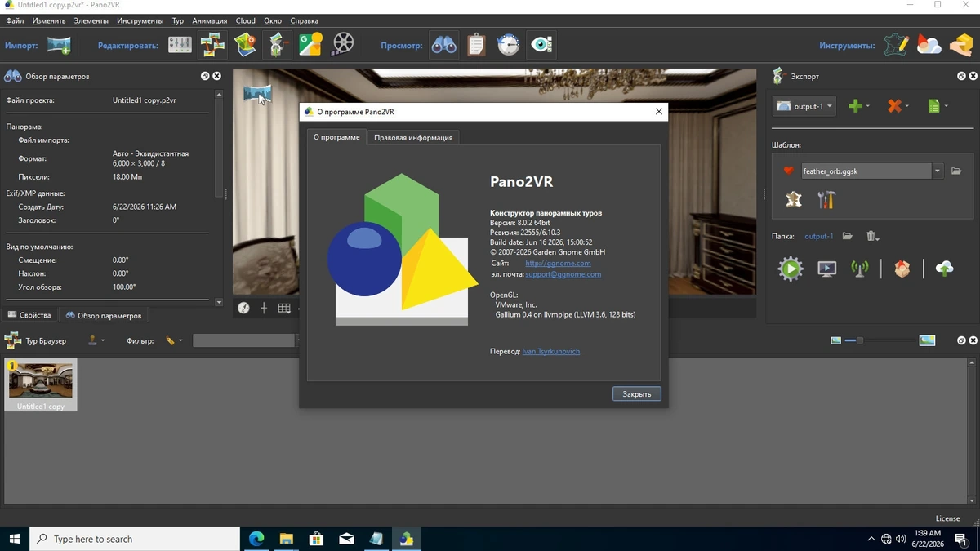Open the Skin Editor pencil icon
The image size is (980, 551).
coord(896,45)
